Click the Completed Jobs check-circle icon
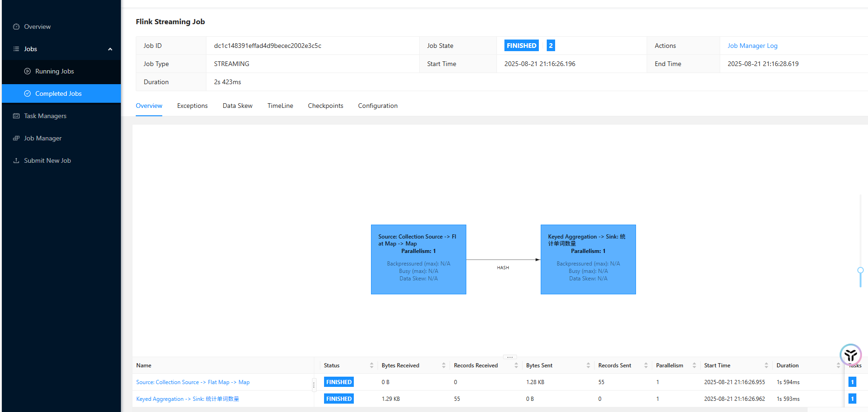Screen dimensions: 868x412 click(x=27, y=93)
